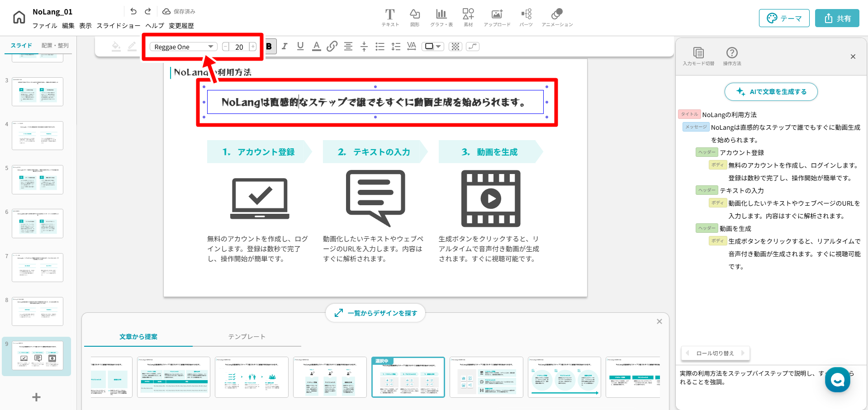
Task: Open the shape border style dropdown
Action: (433, 46)
